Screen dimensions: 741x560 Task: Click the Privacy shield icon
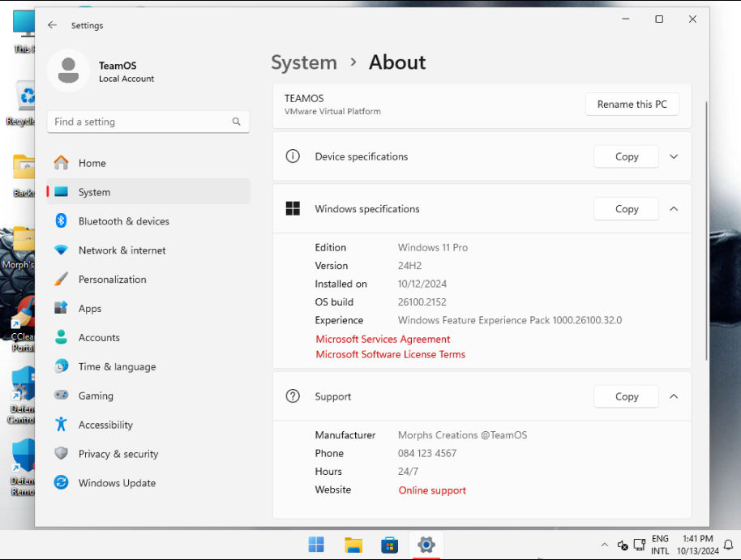coord(61,453)
